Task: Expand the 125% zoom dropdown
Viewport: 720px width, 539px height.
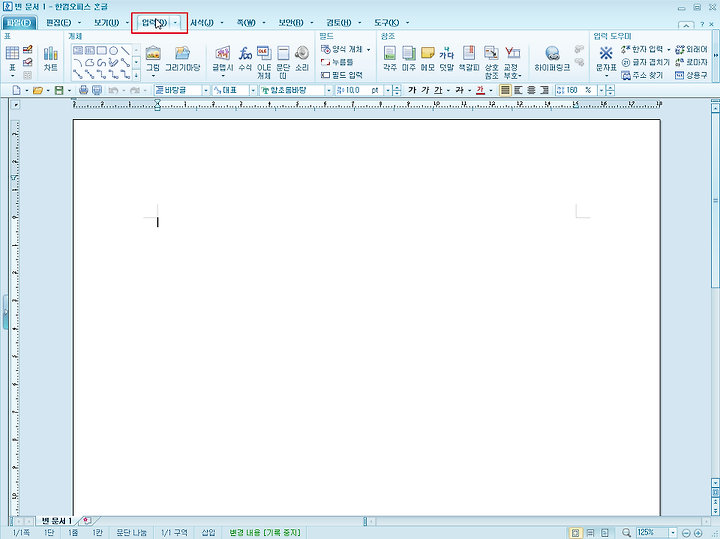Action: 673,533
